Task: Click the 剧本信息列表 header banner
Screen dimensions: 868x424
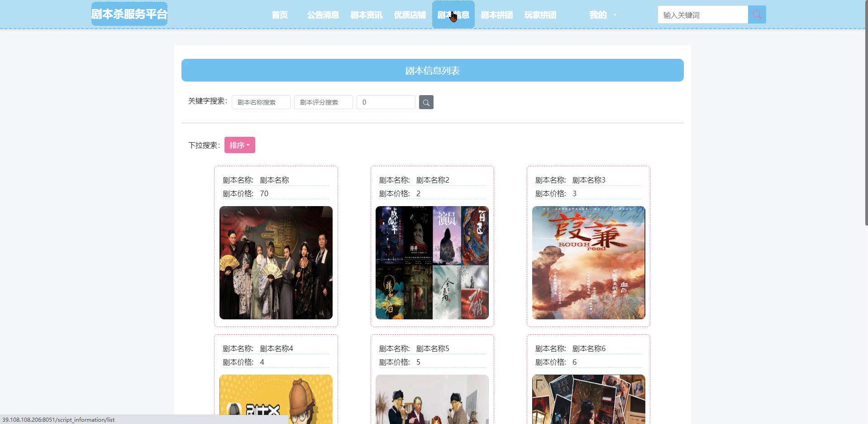Action: (x=433, y=70)
